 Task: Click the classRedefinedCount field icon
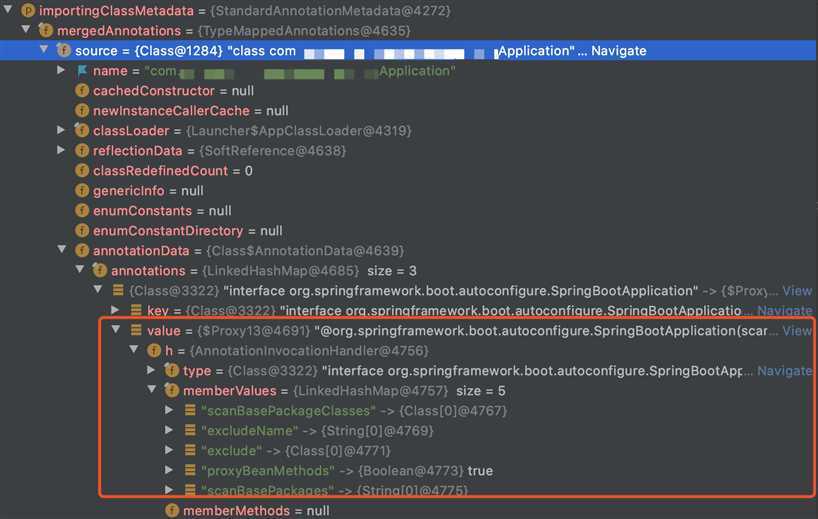(x=82, y=170)
